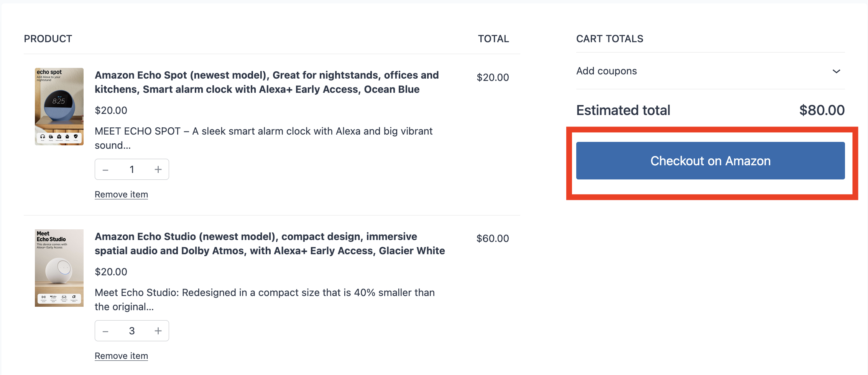View the Echo Studio product thumbnail
The image size is (868, 375).
pyautogui.click(x=59, y=268)
